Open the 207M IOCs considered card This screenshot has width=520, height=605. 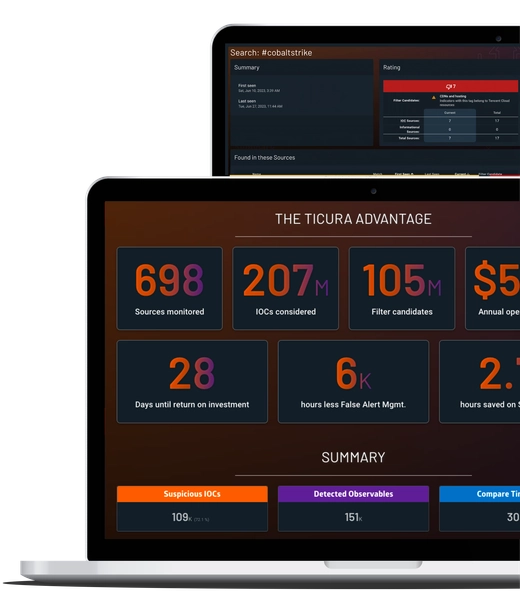[x=285, y=288]
